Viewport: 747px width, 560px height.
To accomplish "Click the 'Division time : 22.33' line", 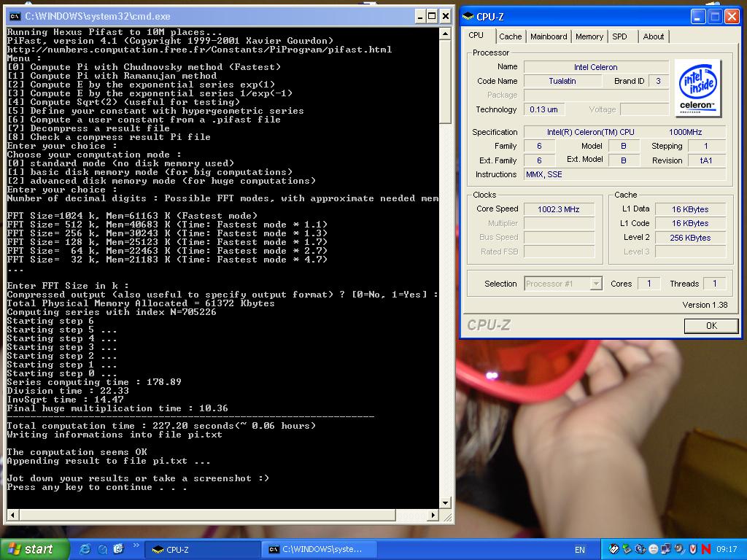I will click(68, 391).
